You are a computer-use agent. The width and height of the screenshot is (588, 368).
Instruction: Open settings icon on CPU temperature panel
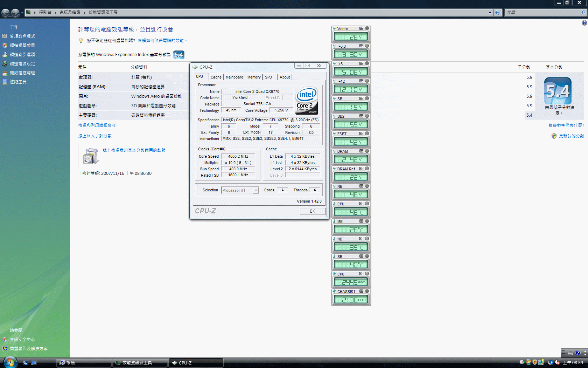tap(362, 204)
